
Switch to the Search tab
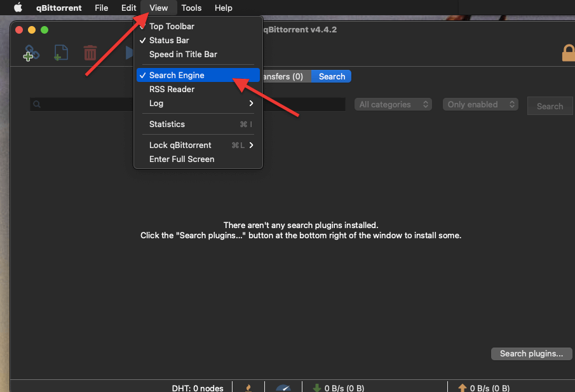[x=332, y=76]
